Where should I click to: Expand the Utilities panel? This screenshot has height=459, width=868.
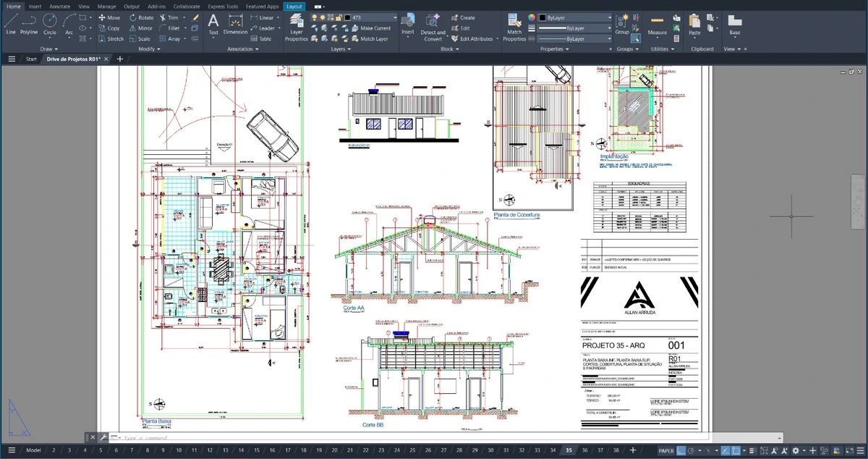tap(663, 49)
